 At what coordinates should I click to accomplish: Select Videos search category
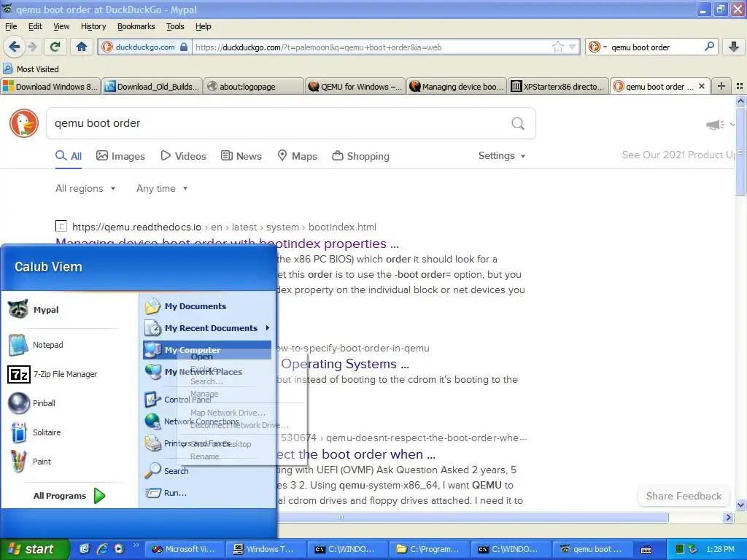tap(183, 156)
